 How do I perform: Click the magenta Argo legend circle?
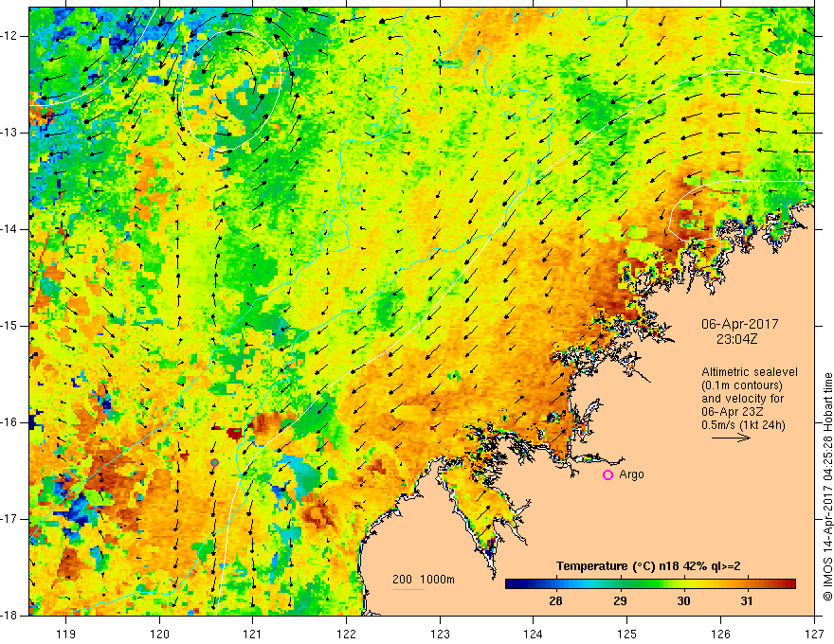607,475
